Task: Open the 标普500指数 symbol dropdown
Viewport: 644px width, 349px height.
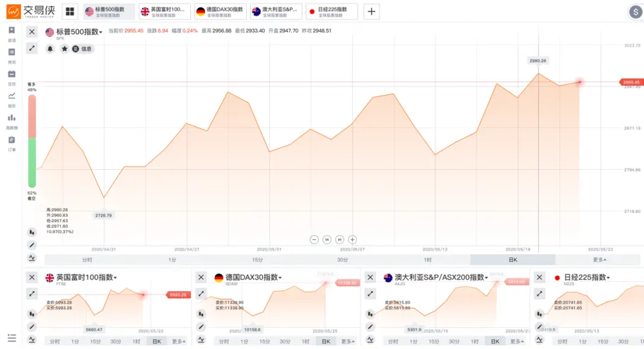Action: tap(79, 32)
